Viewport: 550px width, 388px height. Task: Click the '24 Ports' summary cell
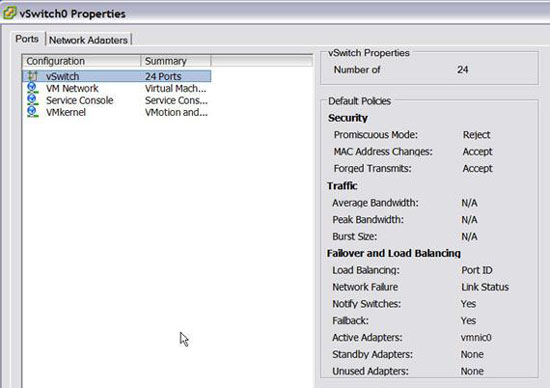163,76
